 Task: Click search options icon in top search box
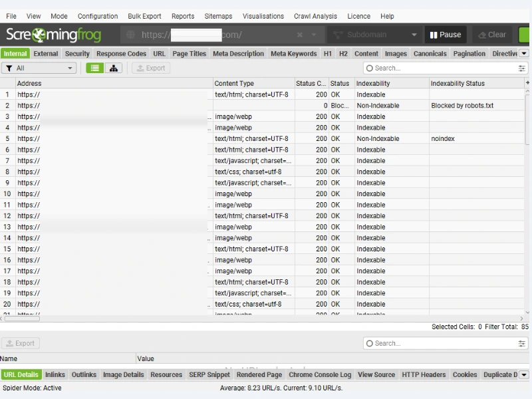pos(521,68)
